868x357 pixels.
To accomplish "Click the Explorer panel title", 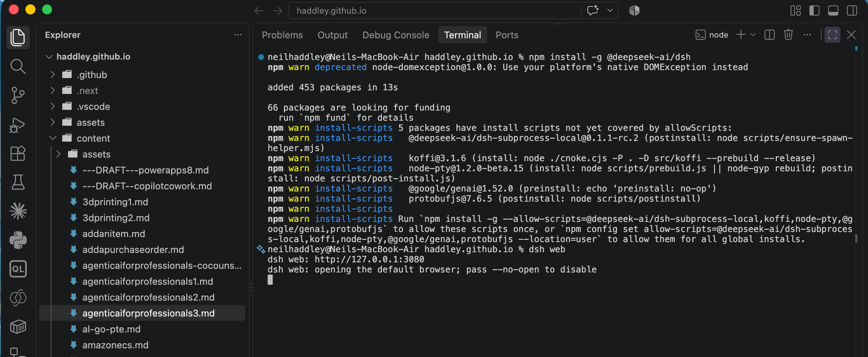I will (63, 35).
